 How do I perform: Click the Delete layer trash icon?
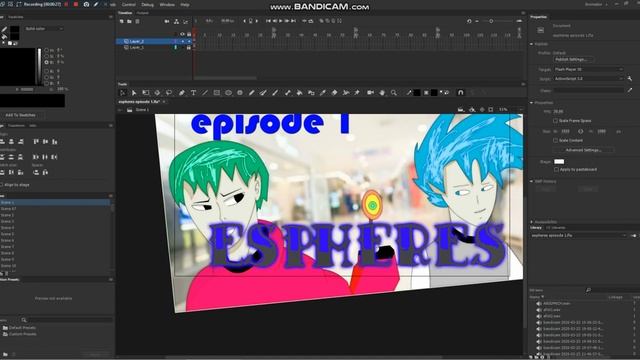pyautogui.click(x=138, y=21)
